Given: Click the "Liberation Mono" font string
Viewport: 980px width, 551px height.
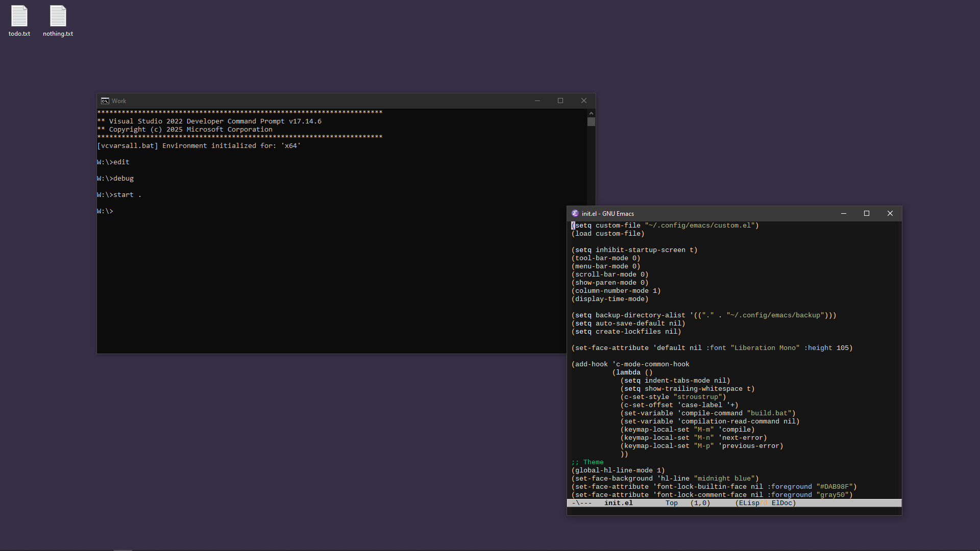Looking at the screenshot, I should pyautogui.click(x=765, y=348).
